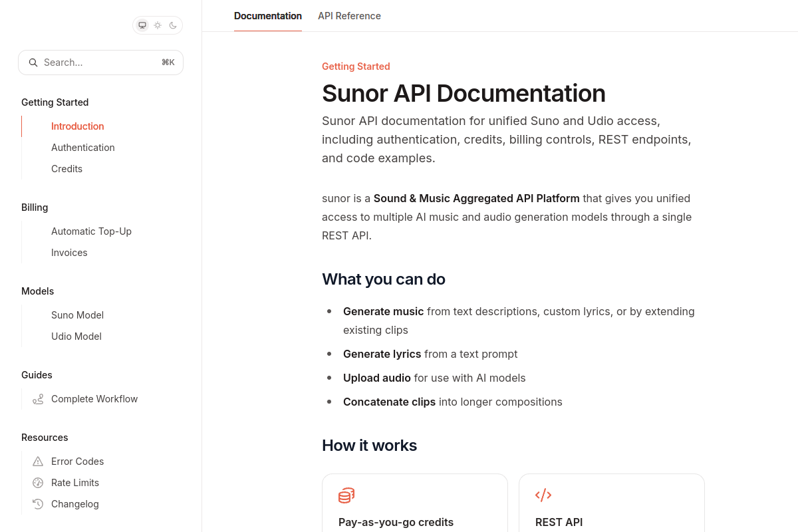Switch to dark theme moon icon
798x532 pixels.
(173, 25)
